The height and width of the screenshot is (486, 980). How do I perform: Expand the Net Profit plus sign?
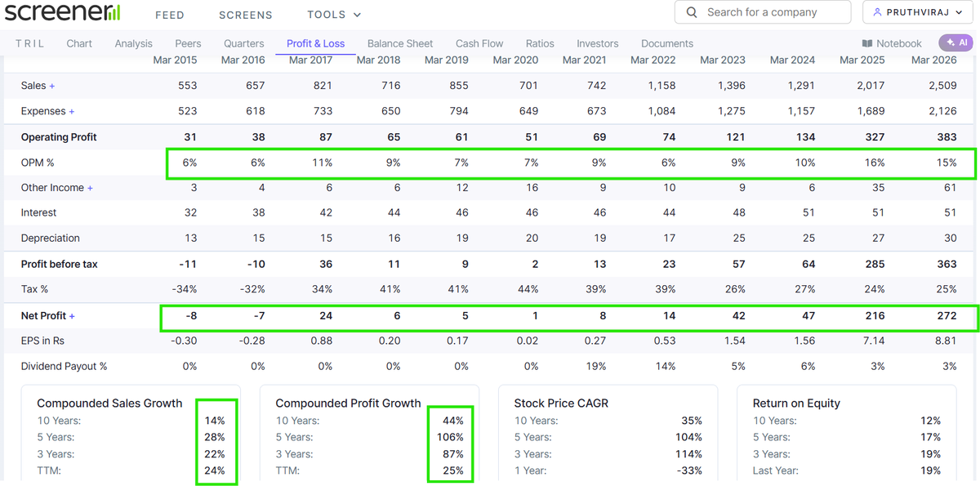(72, 315)
